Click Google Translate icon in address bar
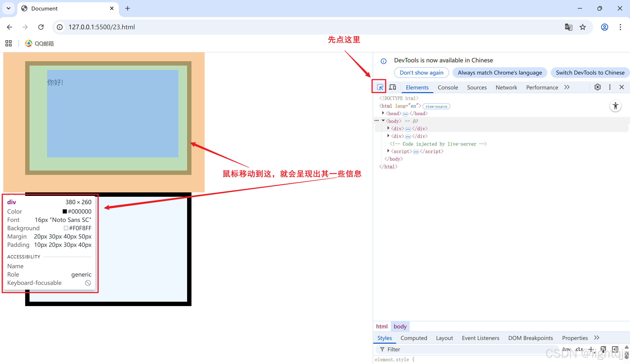 click(569, 27)
